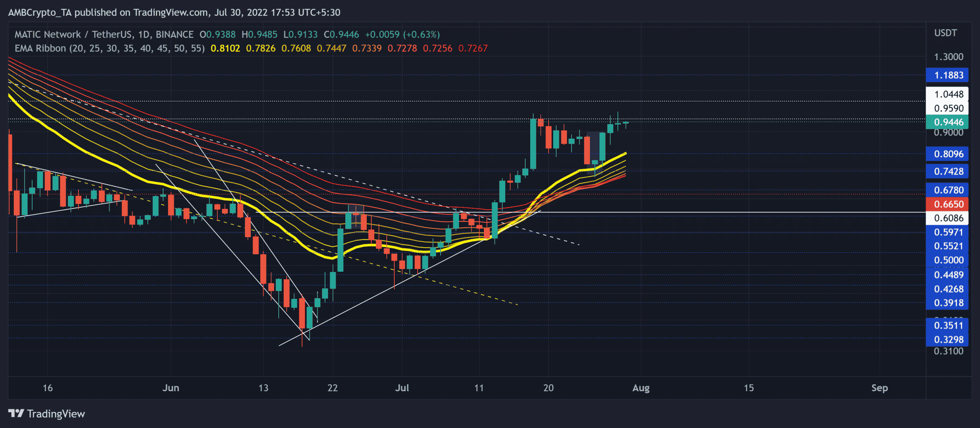The width and height of the screenshot is (980, 428).
Task: Click the Jul label on time axis
Action: (402, 388)
